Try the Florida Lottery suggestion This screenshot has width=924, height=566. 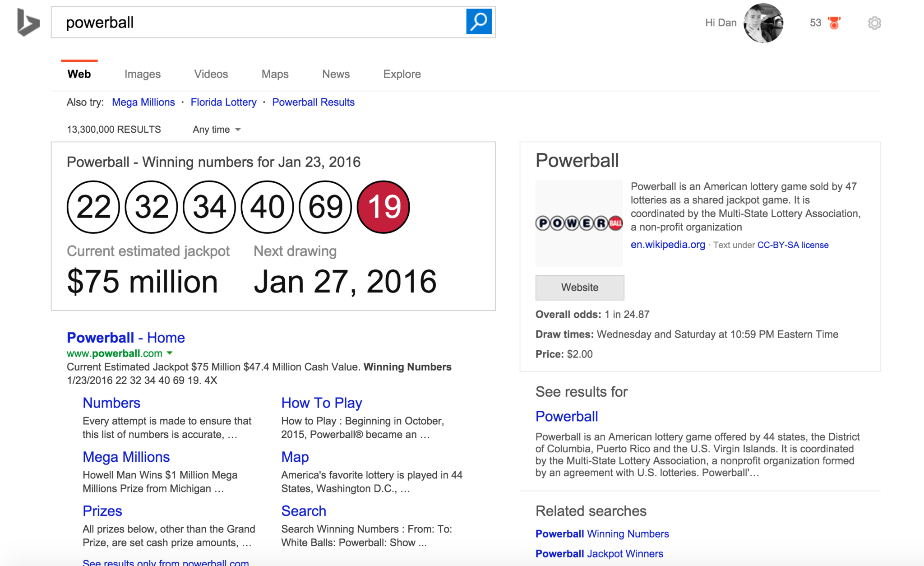coord(223,102)
